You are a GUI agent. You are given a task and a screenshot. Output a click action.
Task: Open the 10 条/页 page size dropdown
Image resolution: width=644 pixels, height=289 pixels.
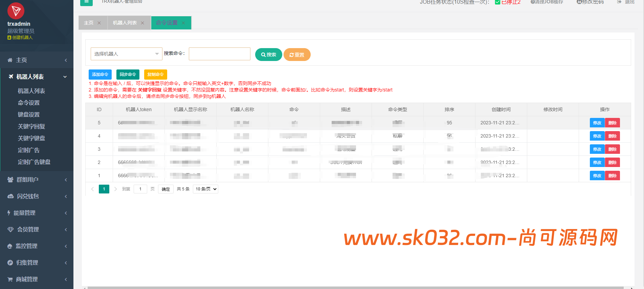pyautogui.click(x=205, y=189)
